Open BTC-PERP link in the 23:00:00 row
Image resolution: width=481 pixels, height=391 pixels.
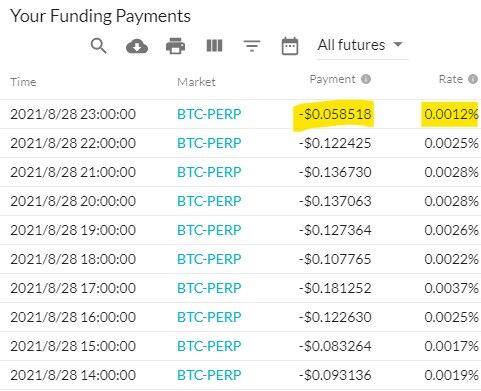click(209, 114)
